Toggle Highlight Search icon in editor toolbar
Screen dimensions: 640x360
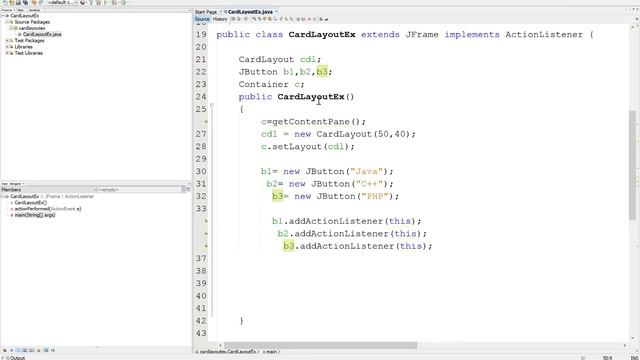[x=269, y=19]
